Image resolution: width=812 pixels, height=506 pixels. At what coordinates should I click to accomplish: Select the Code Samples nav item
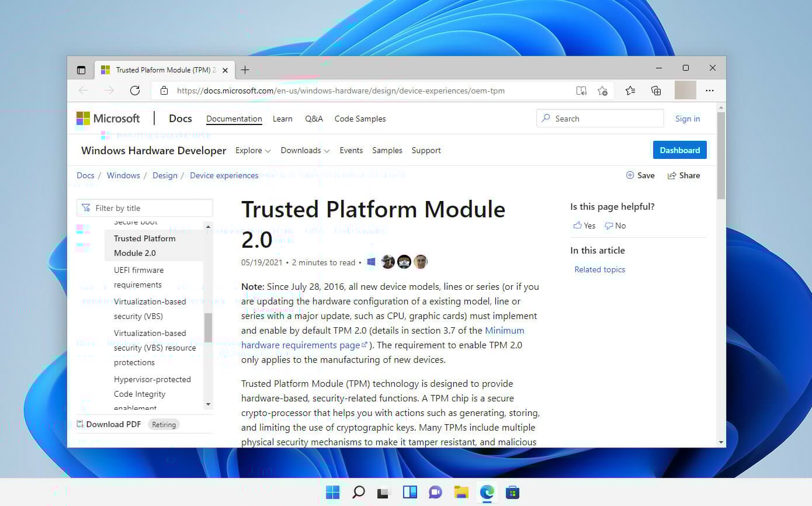[x=360, y=119]
